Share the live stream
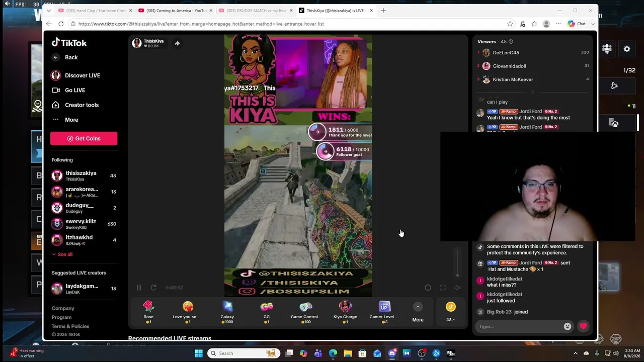 click(x=177, y=43)
